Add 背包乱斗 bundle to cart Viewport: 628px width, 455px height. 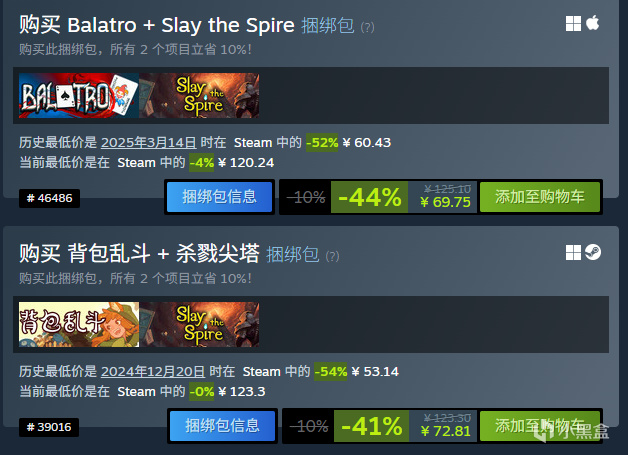point(540,426)
